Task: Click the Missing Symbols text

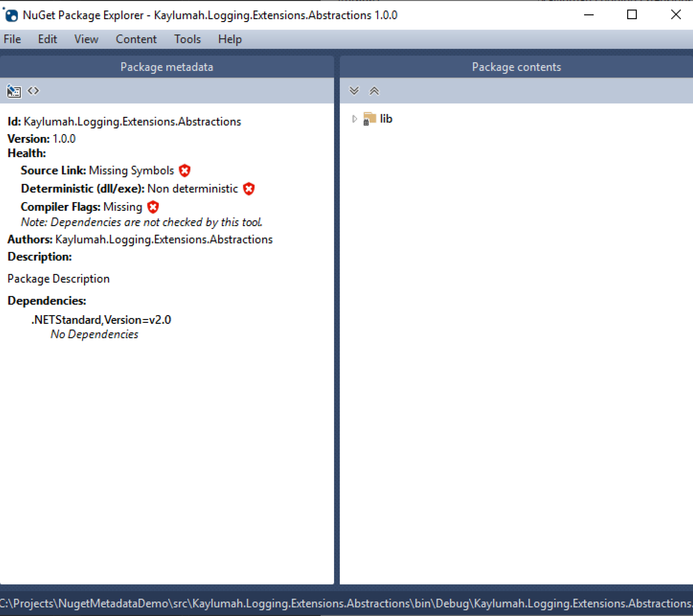Action: point(132,170)
